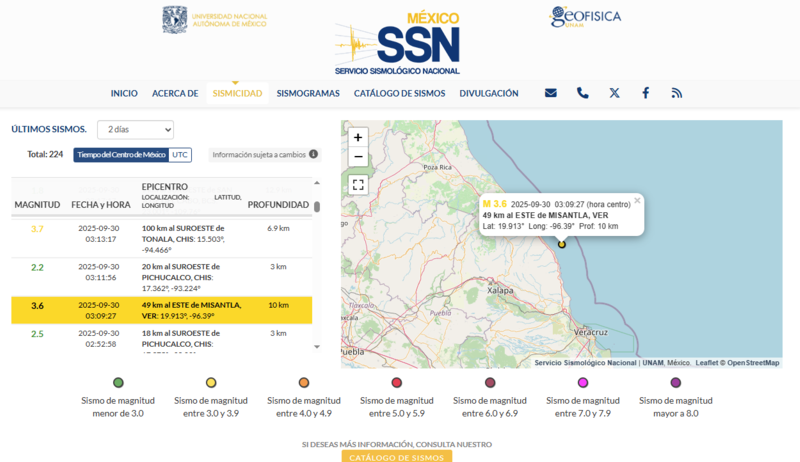Switch time display to UTC
The image size is (800, 462).
(180, 154)
